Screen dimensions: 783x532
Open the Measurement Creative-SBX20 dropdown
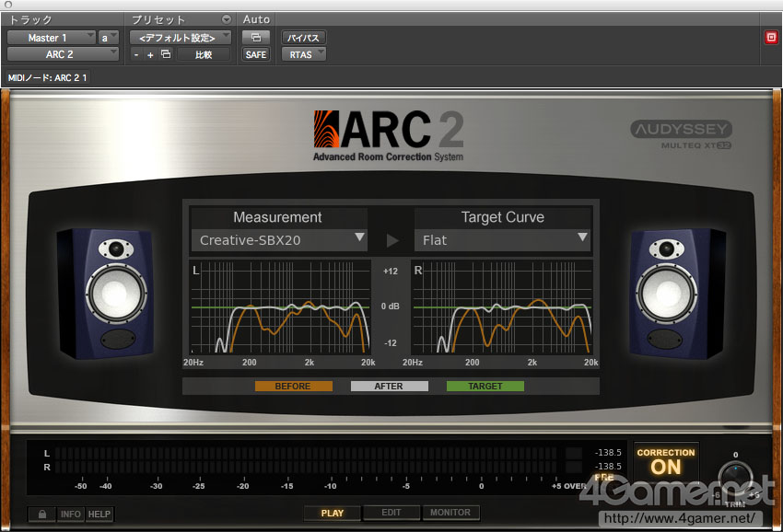[279, 240]
